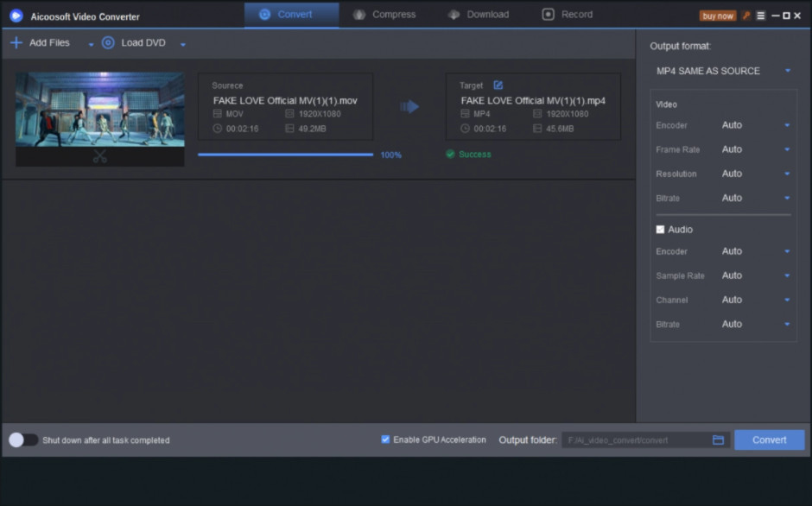This screenshot has width=812, height=506.
Task: Click source MOV format icon
Action: (x=218, y=113)
